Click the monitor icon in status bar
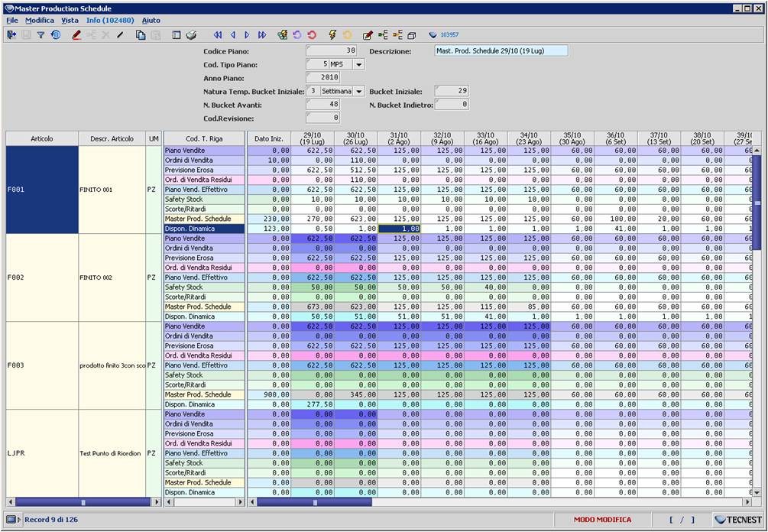This screenshot has height=532, width=768. click(x=11, y=519)
